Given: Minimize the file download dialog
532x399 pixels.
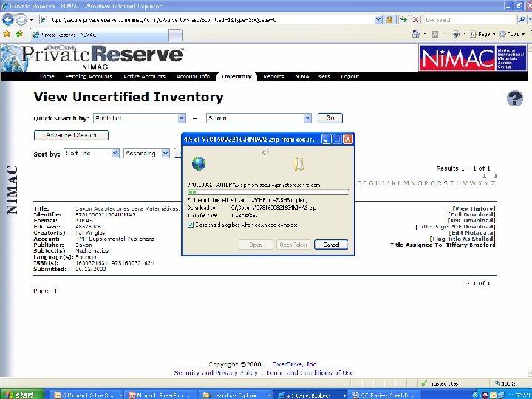Looking at the screenshot, I should (326, 139).
